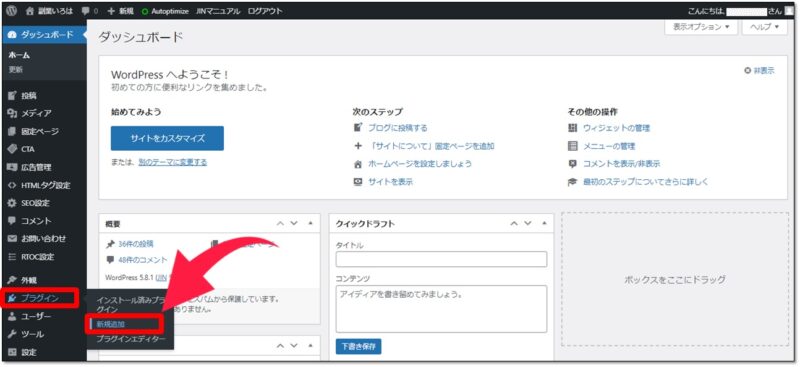
Task: Open the comments bubble in admin bar
Action: click(x=89, y=11)
